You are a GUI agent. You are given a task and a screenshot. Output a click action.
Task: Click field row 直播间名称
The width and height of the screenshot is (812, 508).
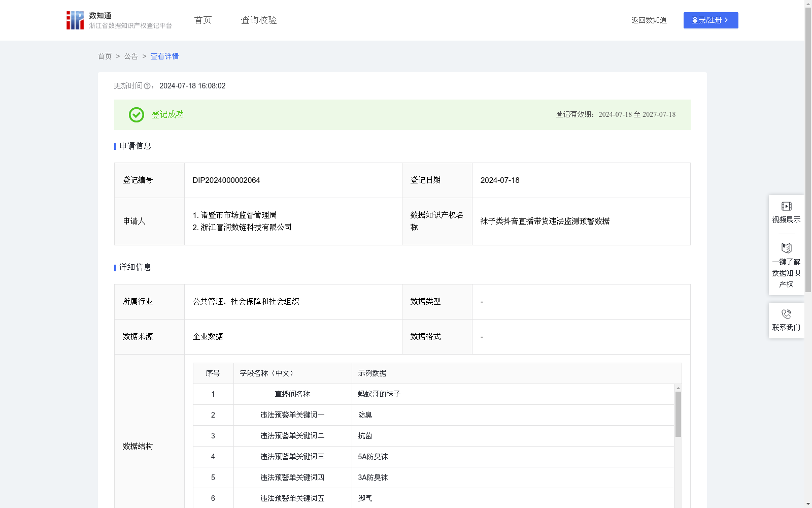point(292,394)
